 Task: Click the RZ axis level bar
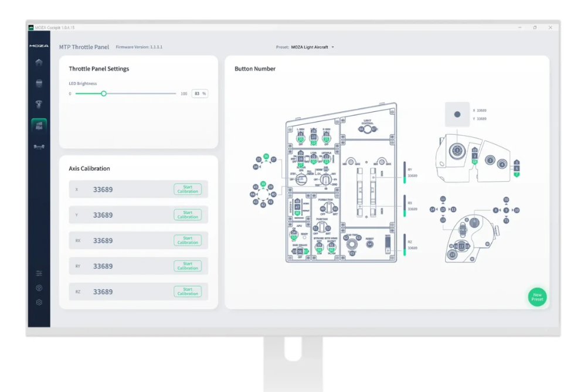(405, 244)
